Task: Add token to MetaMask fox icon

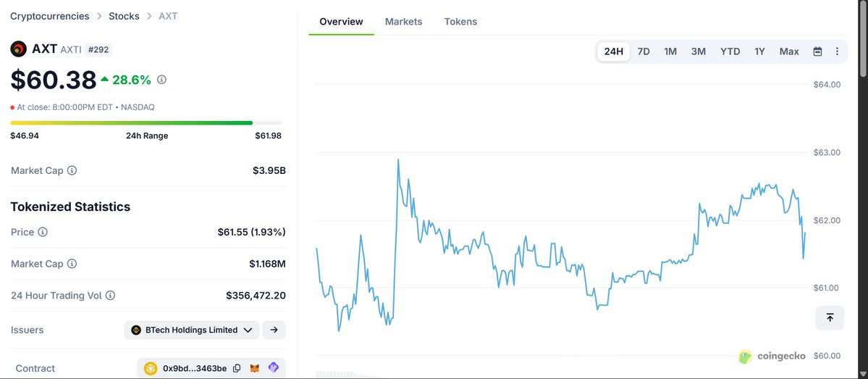Action: 255,368
